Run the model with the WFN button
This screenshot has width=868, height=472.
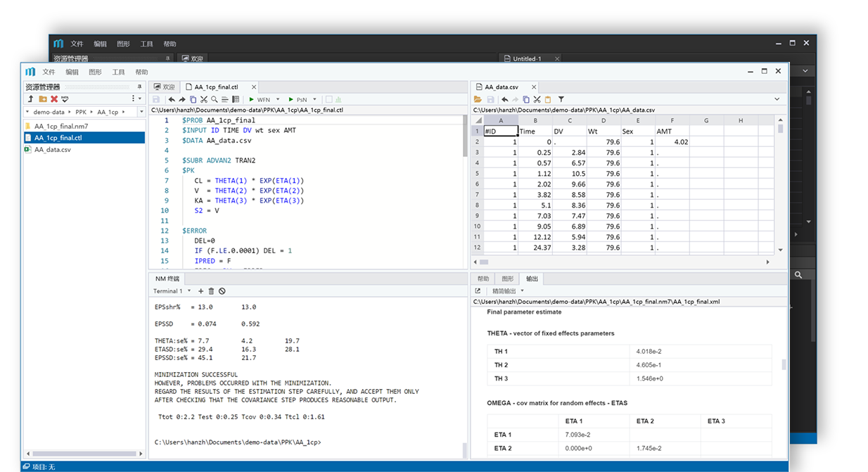click(260, 99)
